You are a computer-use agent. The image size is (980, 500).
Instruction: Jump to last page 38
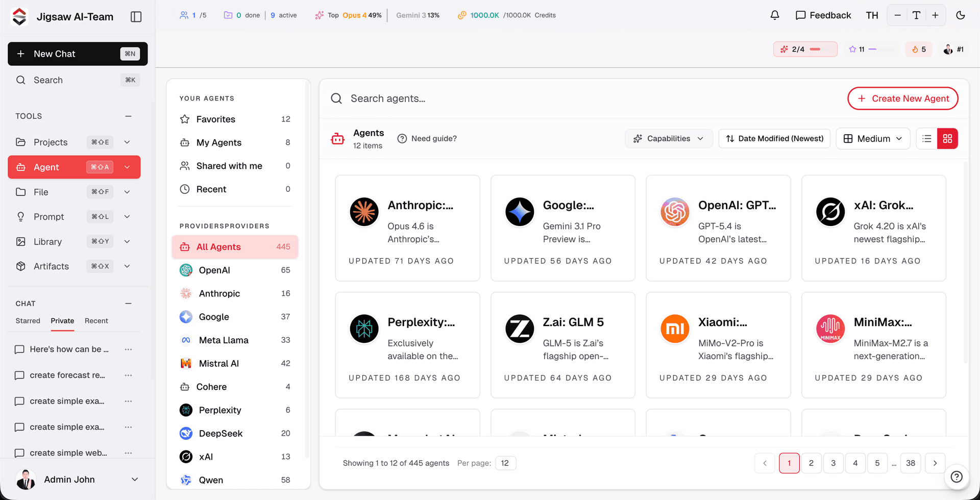coord(911,463)
